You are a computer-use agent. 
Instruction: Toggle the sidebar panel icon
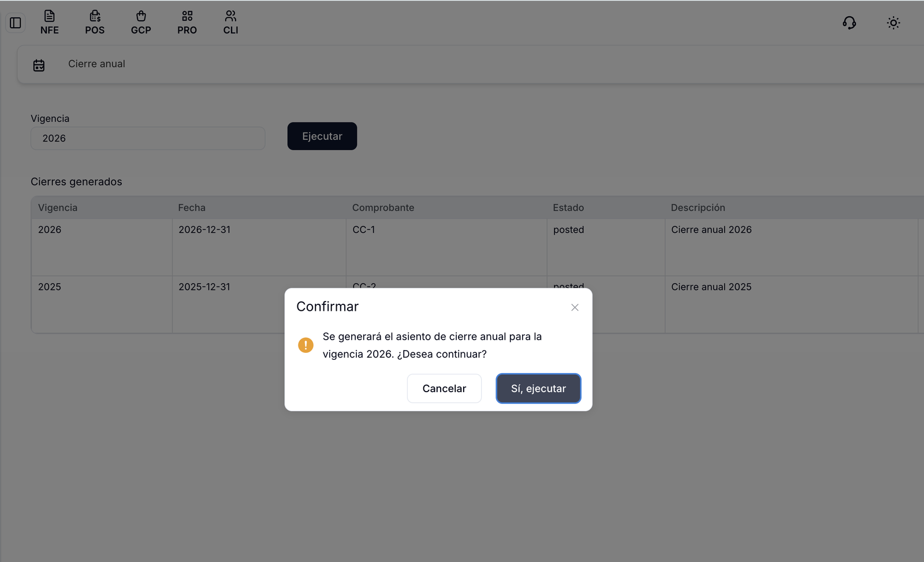16,23
